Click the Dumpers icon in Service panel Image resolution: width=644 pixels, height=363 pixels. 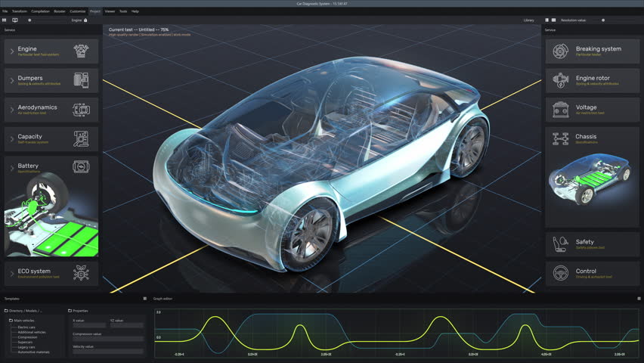(x=80, y=80)
